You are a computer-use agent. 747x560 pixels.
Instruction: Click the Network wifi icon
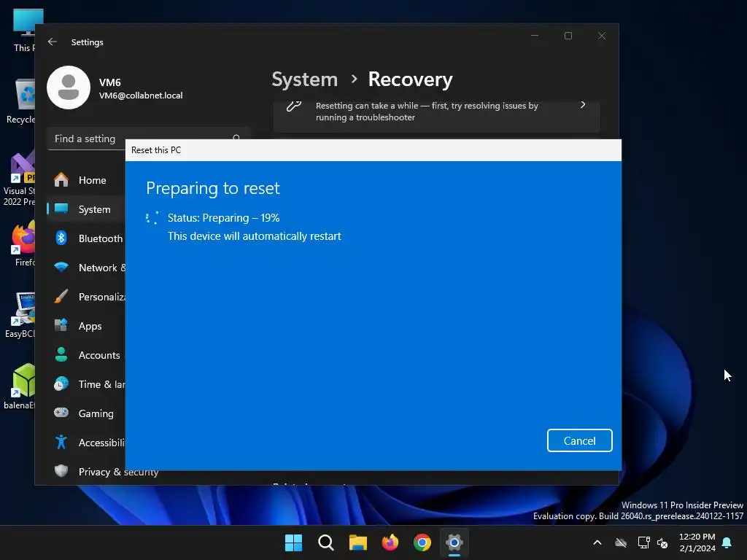[61, 267]
